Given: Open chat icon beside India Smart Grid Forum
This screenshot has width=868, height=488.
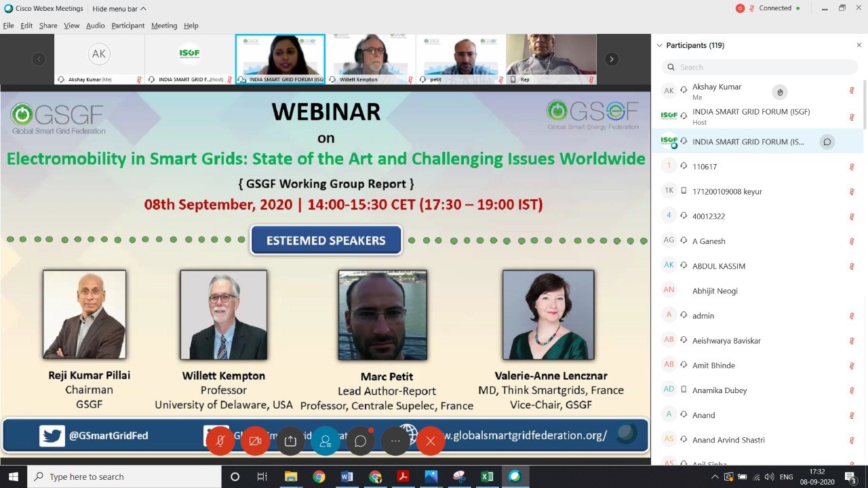Looking at the screenshot, I should click(x=827, y=142).
